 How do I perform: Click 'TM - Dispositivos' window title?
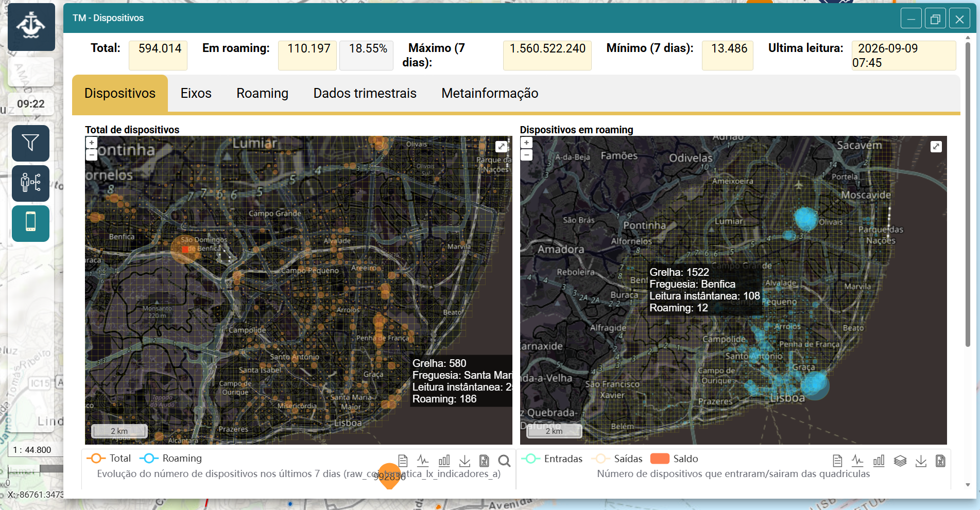pos(108,18)
